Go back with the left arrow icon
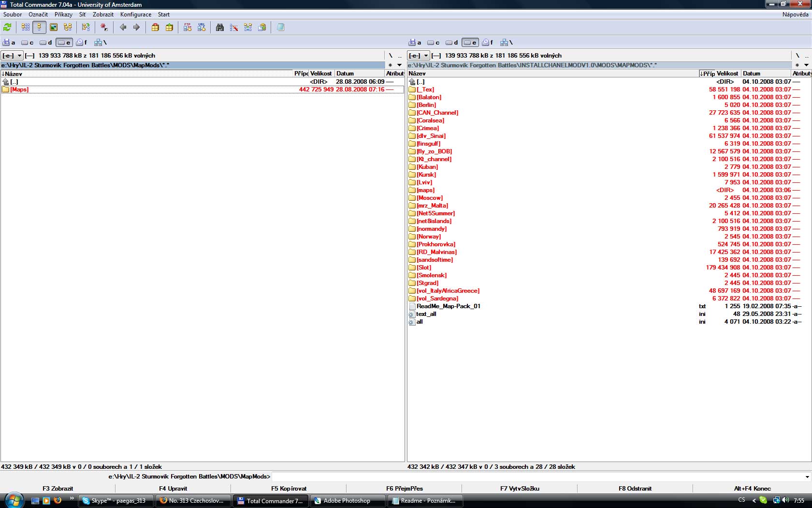The image size is (812, 508). tap(123, 28)
